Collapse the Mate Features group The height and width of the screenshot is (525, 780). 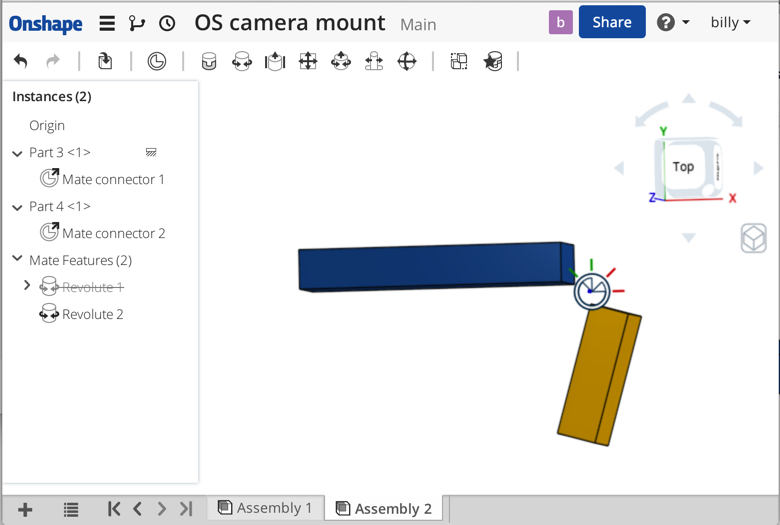pos(17,260)
